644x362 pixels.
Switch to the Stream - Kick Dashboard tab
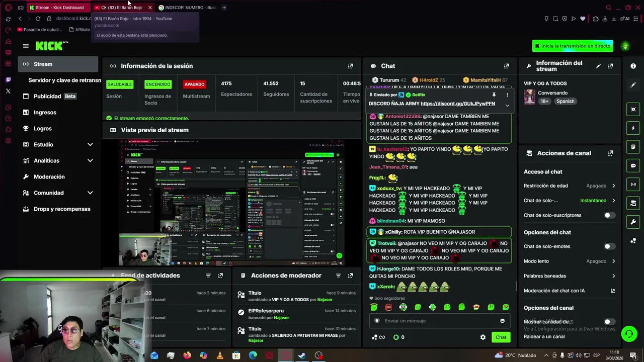click(58, 8)
